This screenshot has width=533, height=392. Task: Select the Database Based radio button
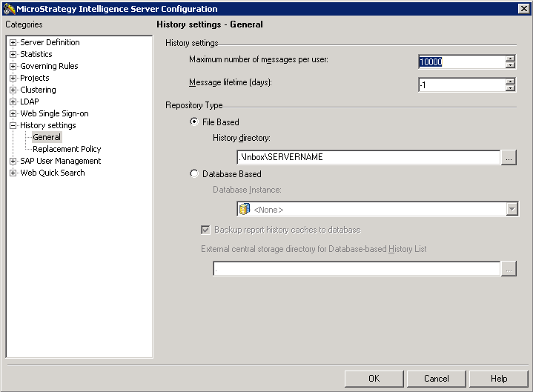[x=194, y=173]
